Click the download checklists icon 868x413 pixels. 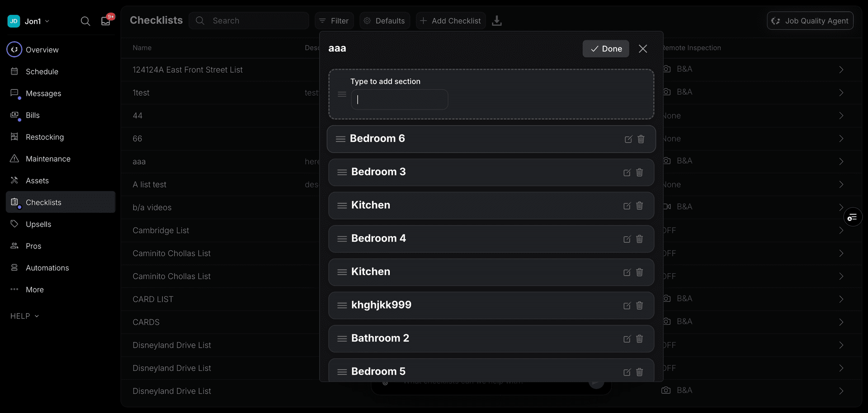[497, 21]
